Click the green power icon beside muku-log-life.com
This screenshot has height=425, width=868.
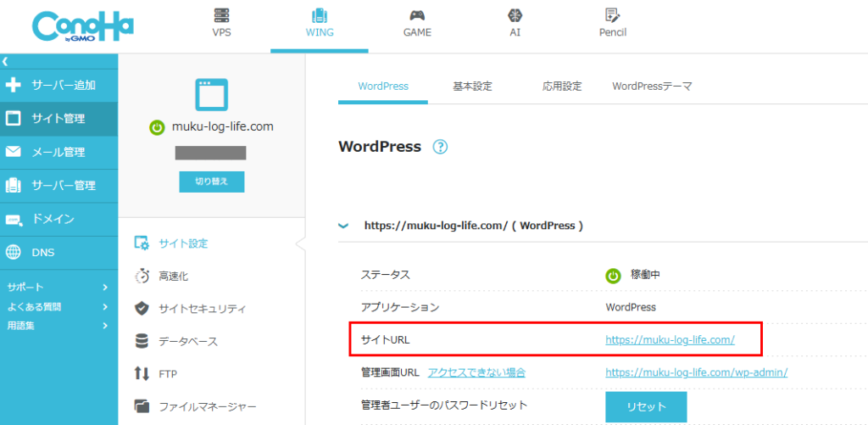(157, 128)
